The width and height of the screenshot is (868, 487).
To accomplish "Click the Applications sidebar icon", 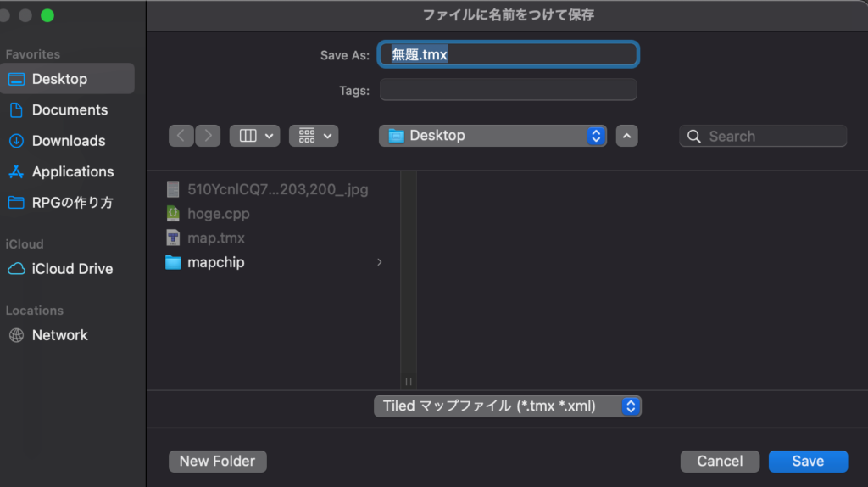I will [16, 171].
